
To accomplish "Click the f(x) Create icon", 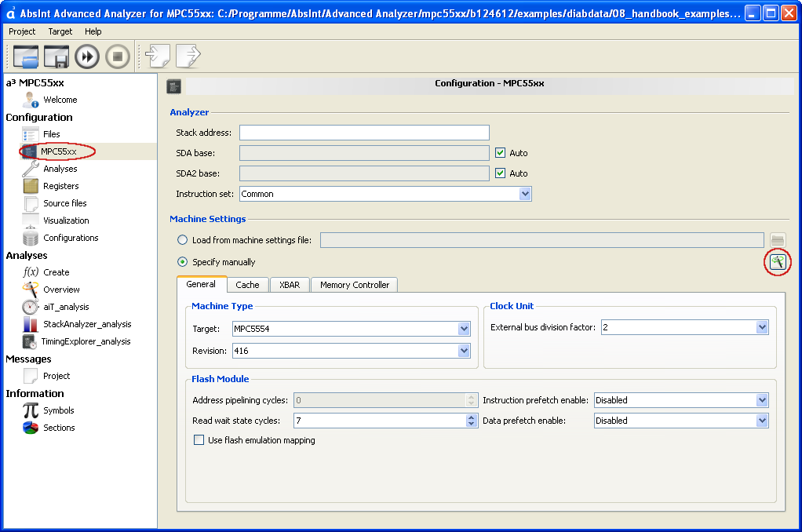I will pos(31,272).
